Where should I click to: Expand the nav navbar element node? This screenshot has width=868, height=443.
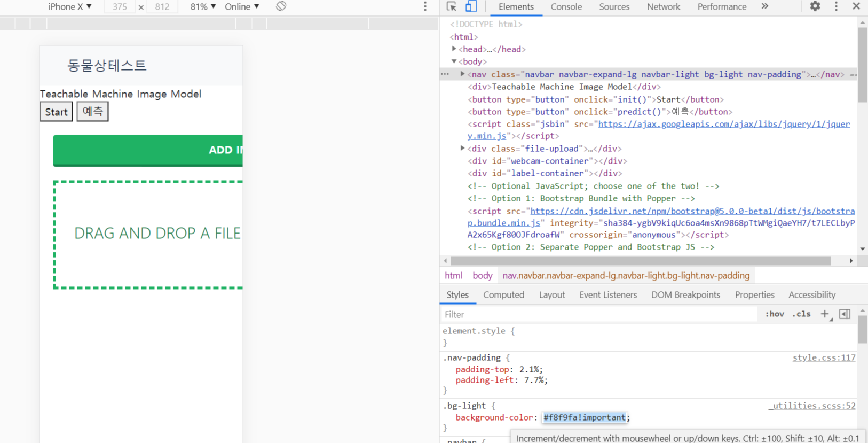tap(463, 74)
